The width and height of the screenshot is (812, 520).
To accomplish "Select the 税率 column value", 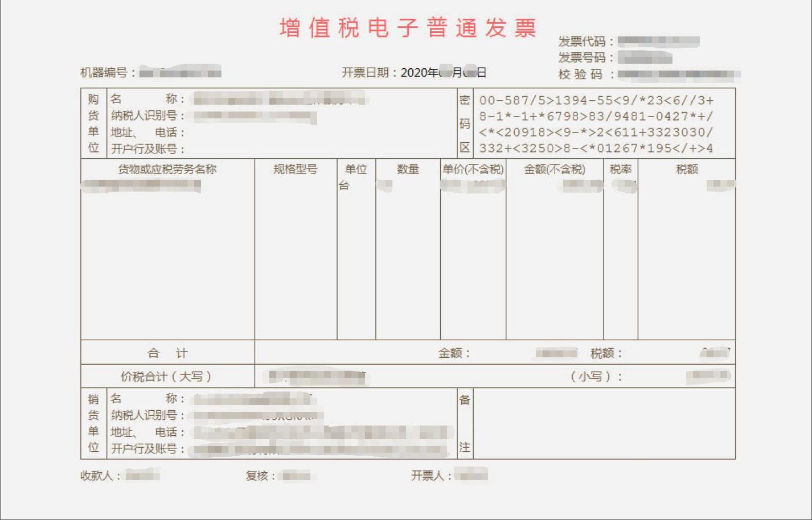I will click(x=621, y=185).
